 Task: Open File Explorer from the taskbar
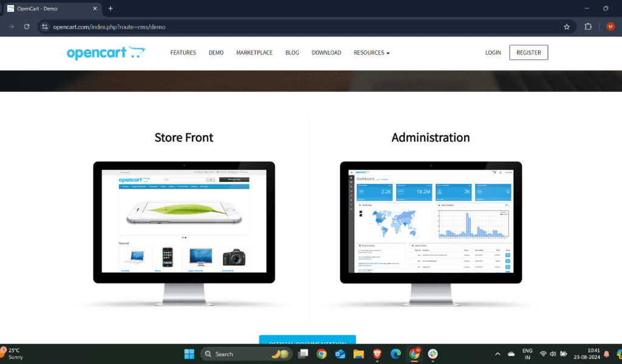(x=358, y=354)
